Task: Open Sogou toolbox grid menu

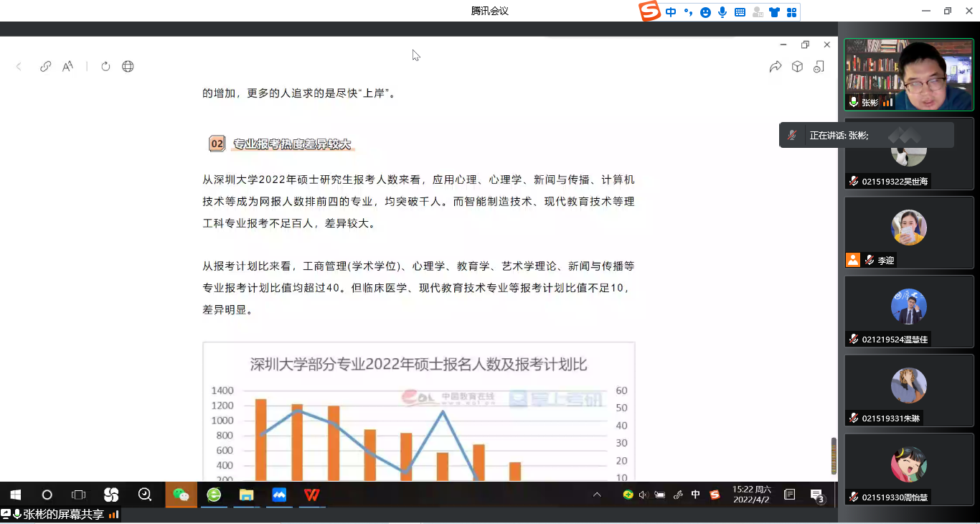Action: click(791, 12)
